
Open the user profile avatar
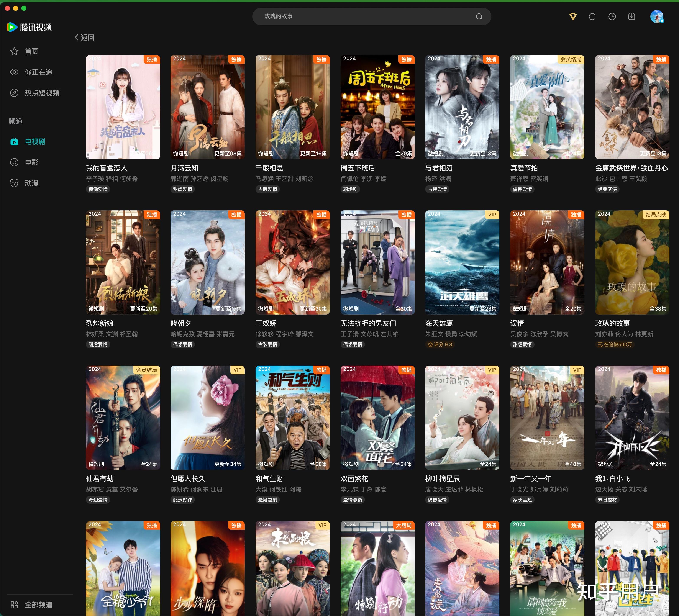656,16
